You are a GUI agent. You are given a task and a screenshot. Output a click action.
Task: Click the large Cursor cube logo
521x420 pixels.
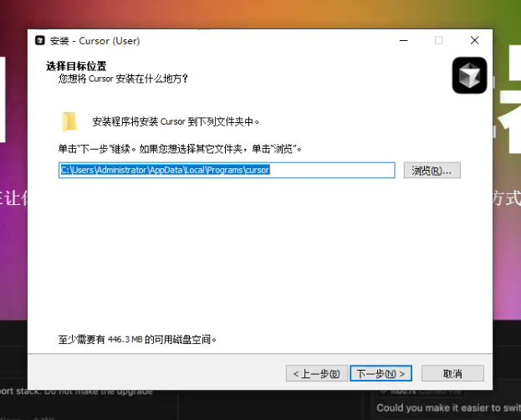[x=469, y=75]
